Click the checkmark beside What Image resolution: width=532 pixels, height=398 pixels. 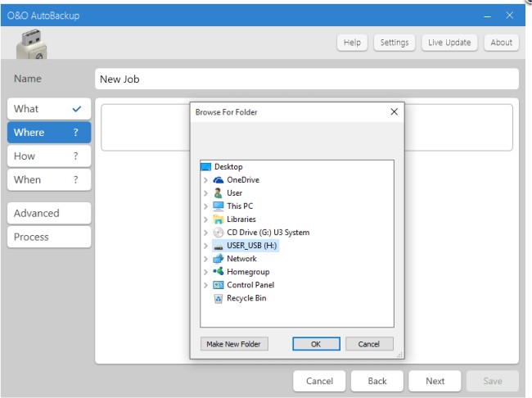click(77, 109)
